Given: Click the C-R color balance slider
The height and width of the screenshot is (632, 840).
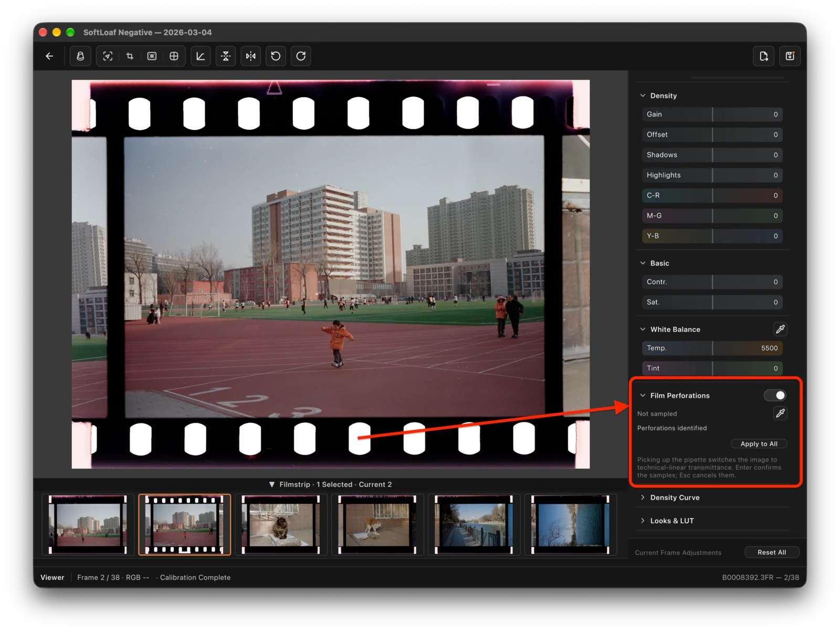Looking at the screenshot, I should coord(712,195).
